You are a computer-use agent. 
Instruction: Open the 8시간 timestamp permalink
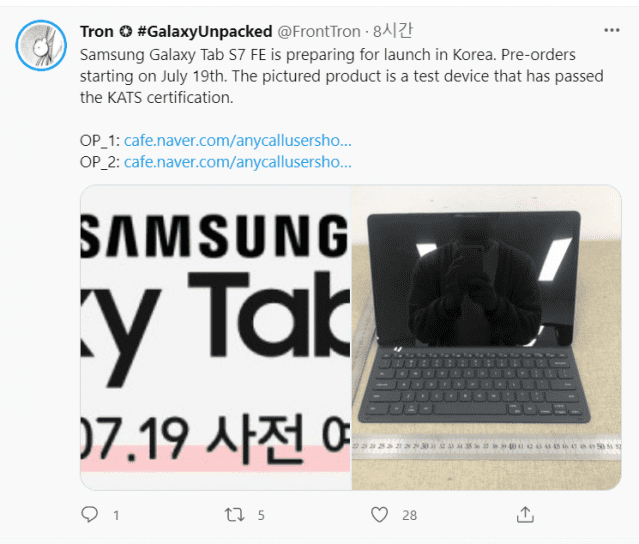392,31
